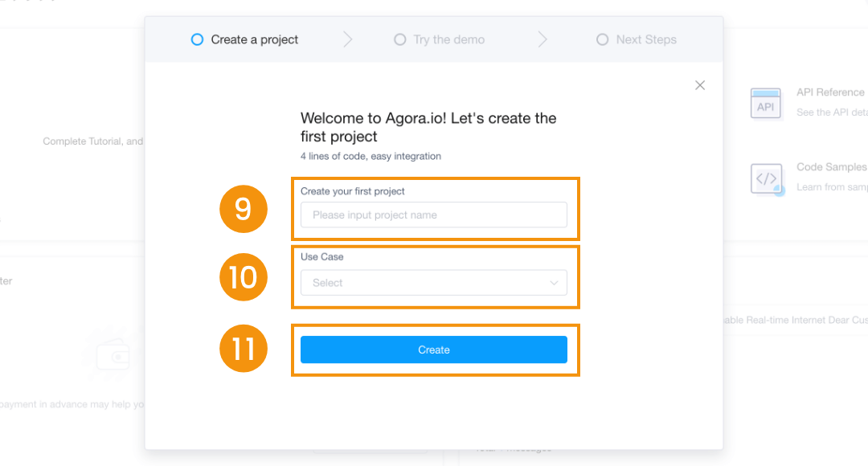Click the orange number 11 badge
The width and height of the screenshot is (868, 466).
click(x=243, y=348)
